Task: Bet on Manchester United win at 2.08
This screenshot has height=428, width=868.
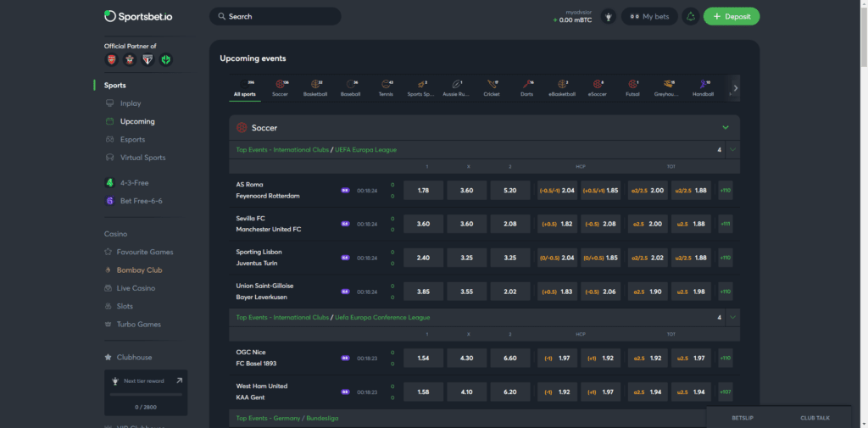Action: 510,225
